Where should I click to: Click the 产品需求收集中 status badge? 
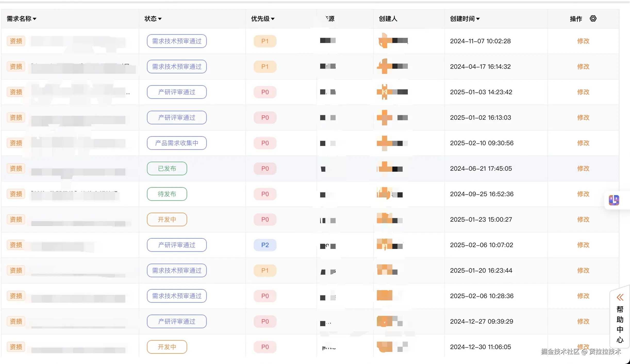(176, 143)
